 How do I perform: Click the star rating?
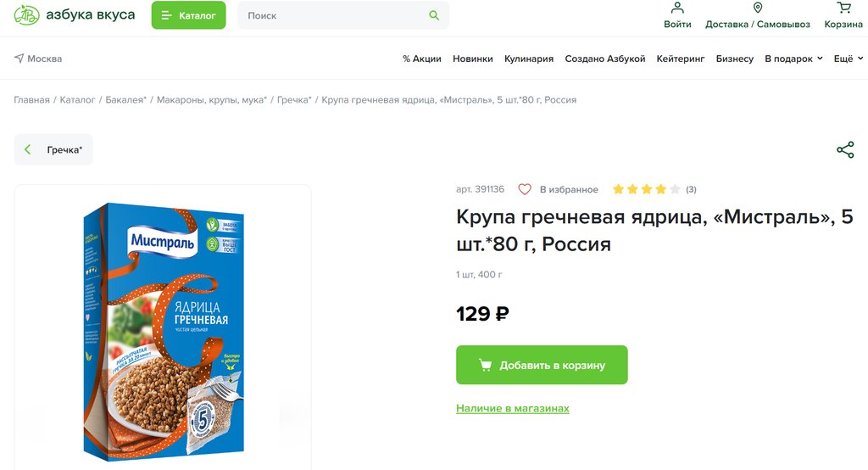(x=646, y=189)
